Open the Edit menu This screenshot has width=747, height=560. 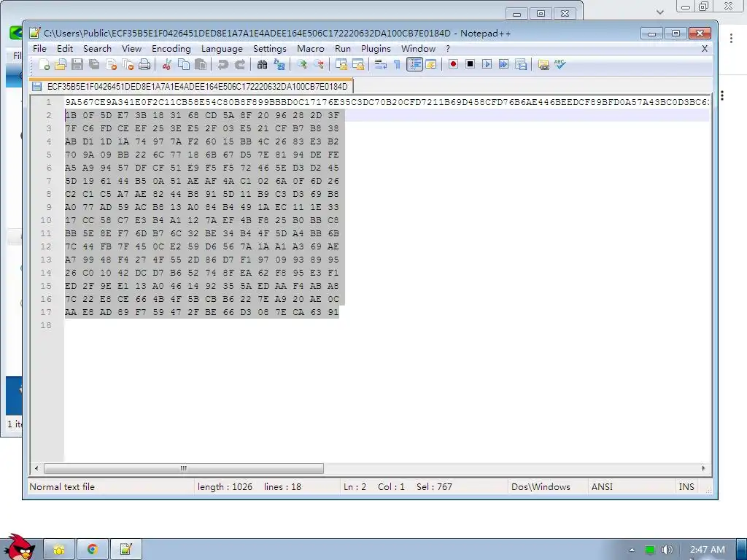(65, 49)
